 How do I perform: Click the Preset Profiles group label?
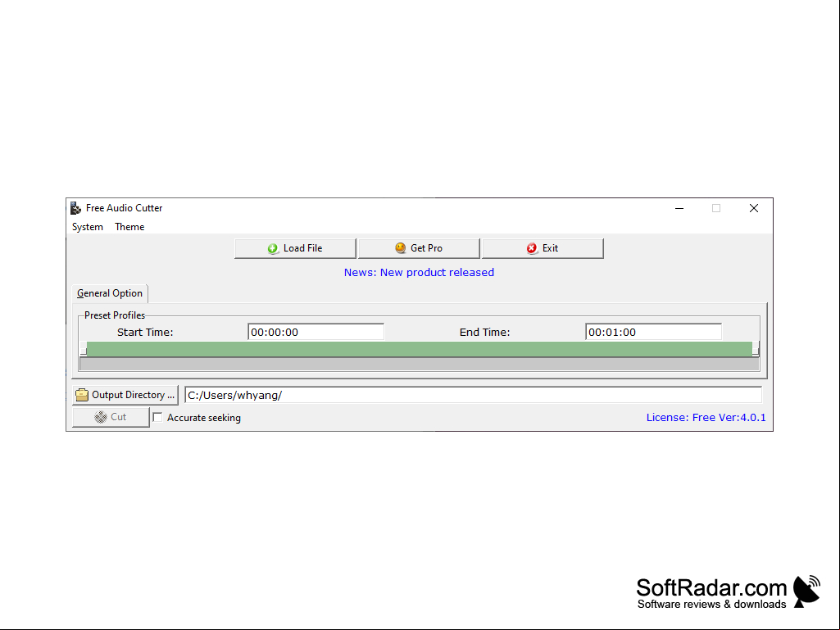tap(115, 315)
